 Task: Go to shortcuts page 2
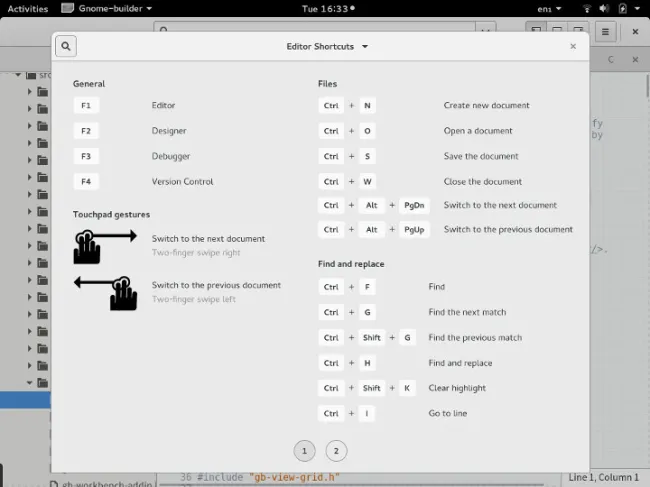tap(336, 451)
